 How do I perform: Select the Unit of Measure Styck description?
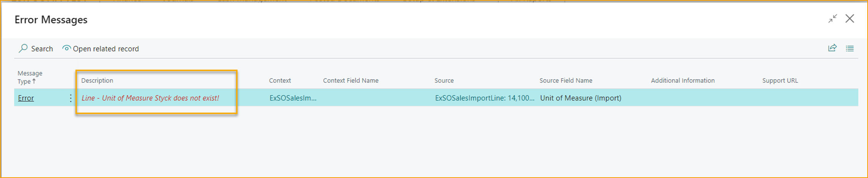(x=150, y=98)
